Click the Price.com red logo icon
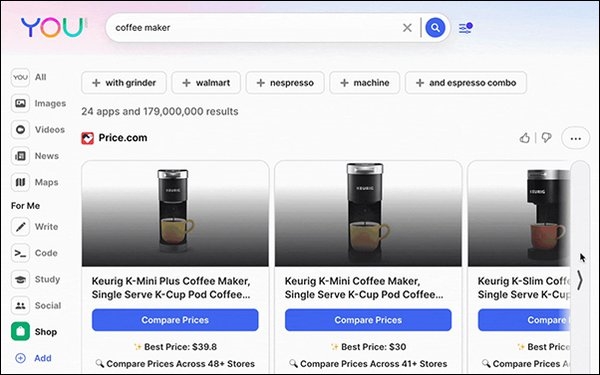 (x=88, y=138)
